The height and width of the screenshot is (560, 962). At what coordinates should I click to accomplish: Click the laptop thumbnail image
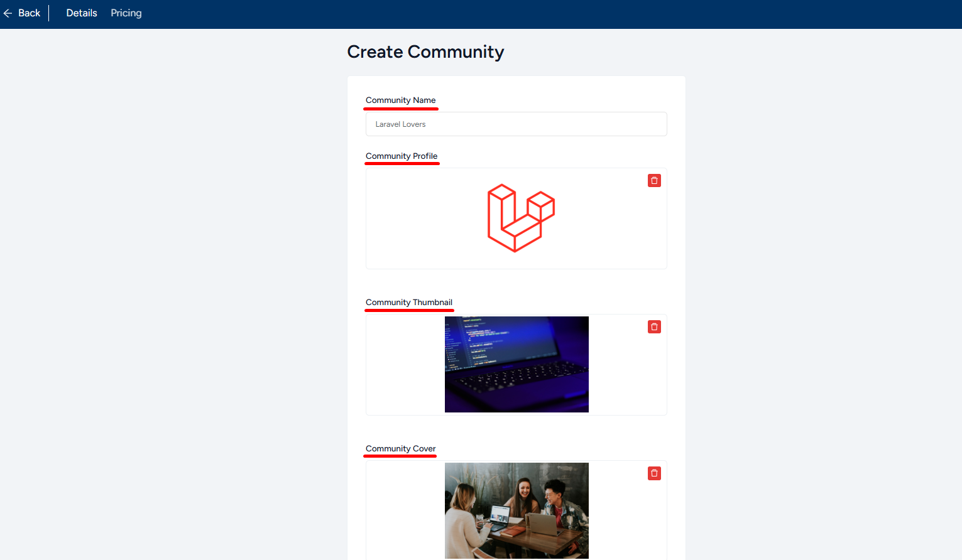[x=517, y=364]
